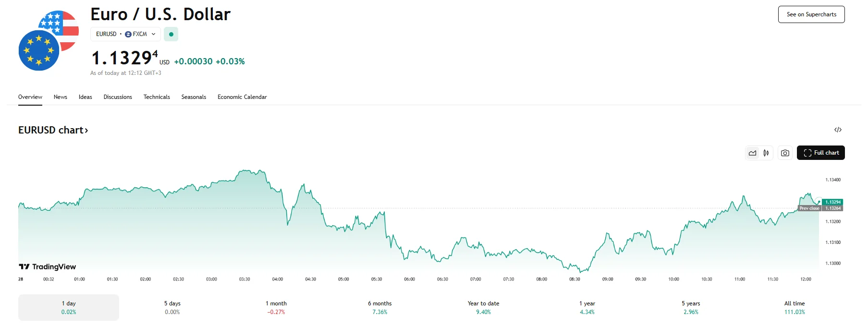Open the News tab
This screenshot has height=327, width=868.
[61, 97]
